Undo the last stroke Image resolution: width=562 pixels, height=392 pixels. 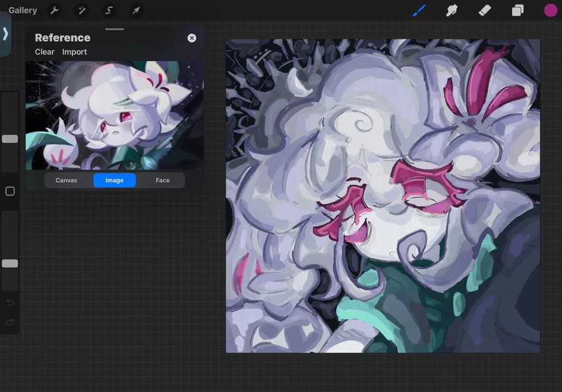(x=10, y=303)
